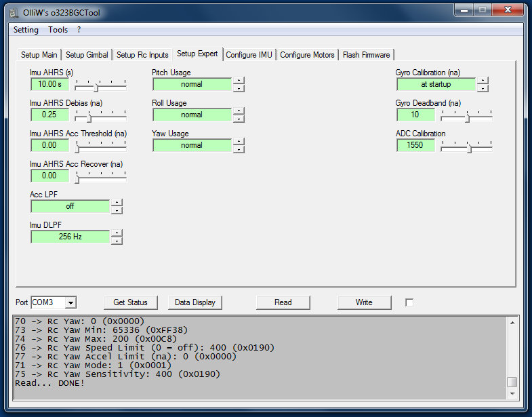Click down arrow of Gyro Calibration spinner

(x=483, y=88)
